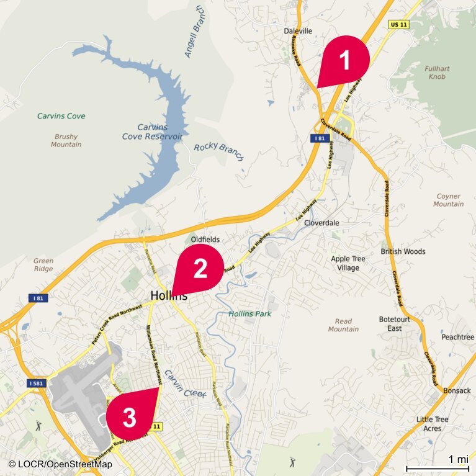476x476 pixels.
Task: Click the I 581 highway shield
Action: (x=37, y=383)
